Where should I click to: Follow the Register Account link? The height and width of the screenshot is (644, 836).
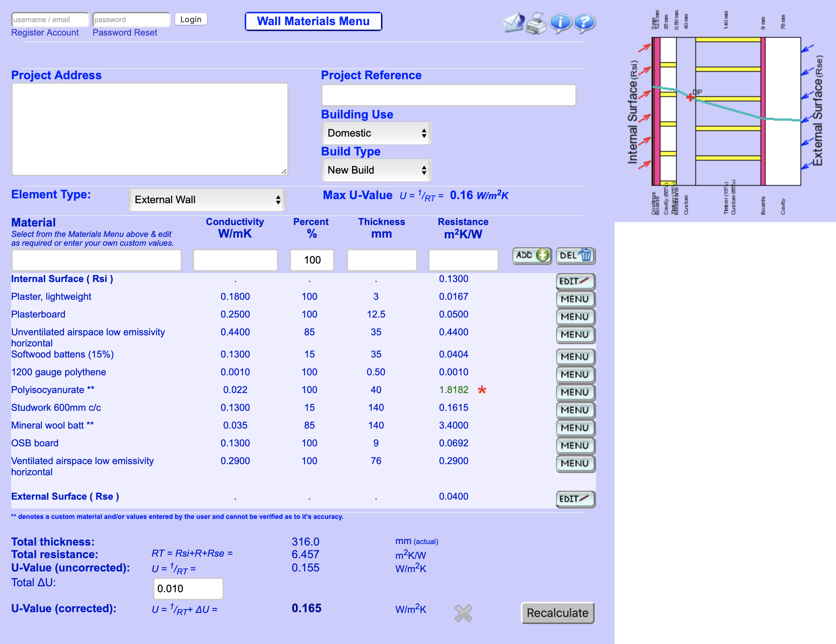45,33
